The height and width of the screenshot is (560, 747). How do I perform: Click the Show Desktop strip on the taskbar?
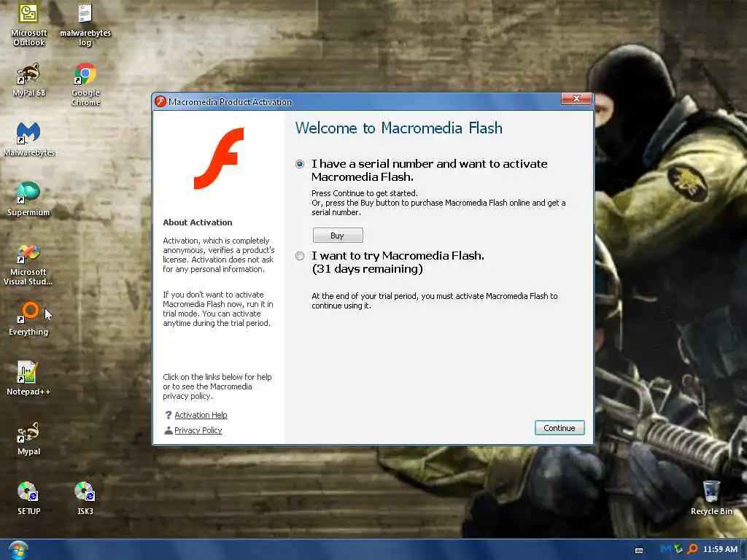point(743,550)
